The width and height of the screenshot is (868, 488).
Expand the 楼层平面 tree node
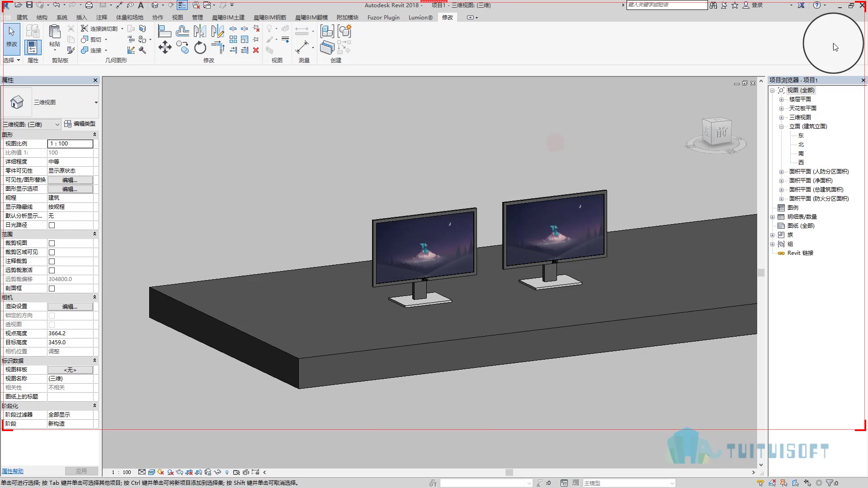coord(781,99)
